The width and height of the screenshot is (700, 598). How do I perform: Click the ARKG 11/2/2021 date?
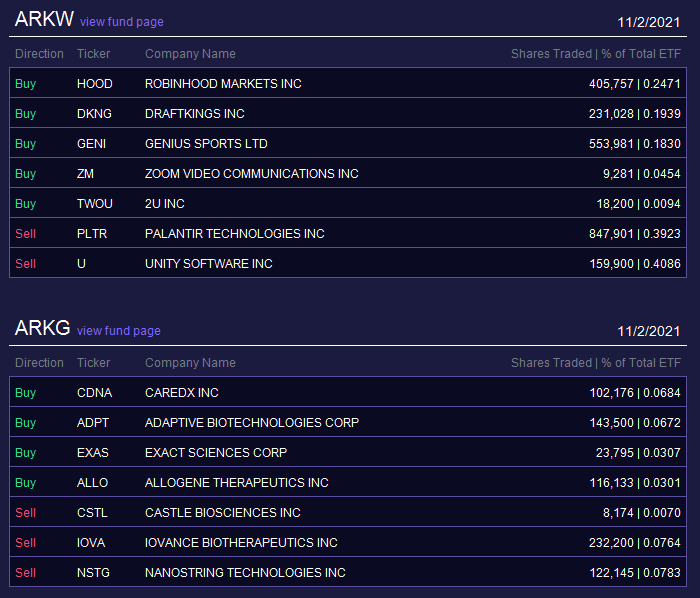pyautogui.click(x=649, y=331)
